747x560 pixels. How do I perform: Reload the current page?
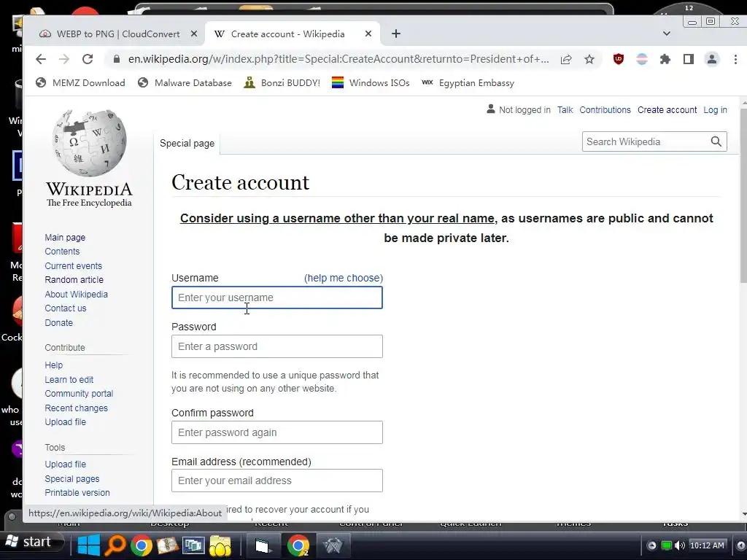click(88, 59)
